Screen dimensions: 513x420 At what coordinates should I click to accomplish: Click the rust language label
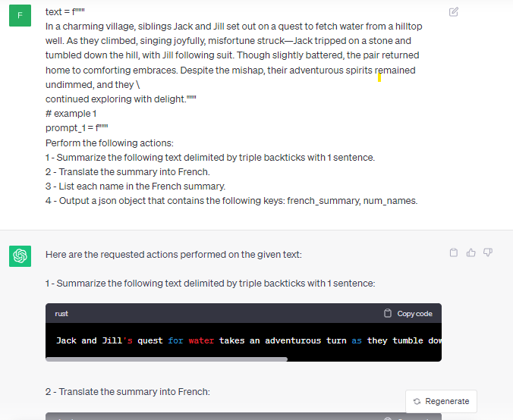(x=61, y=313)
